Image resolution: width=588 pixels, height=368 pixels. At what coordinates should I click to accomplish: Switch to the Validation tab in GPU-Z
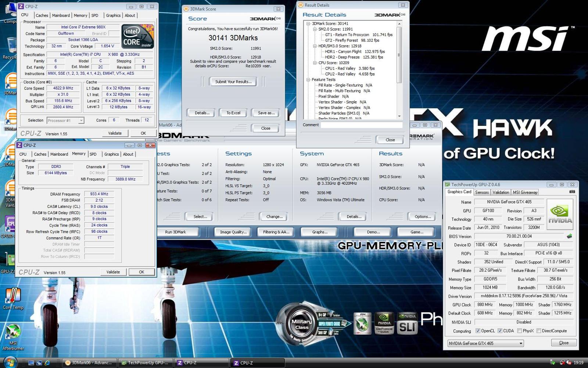tap(501, 192)
